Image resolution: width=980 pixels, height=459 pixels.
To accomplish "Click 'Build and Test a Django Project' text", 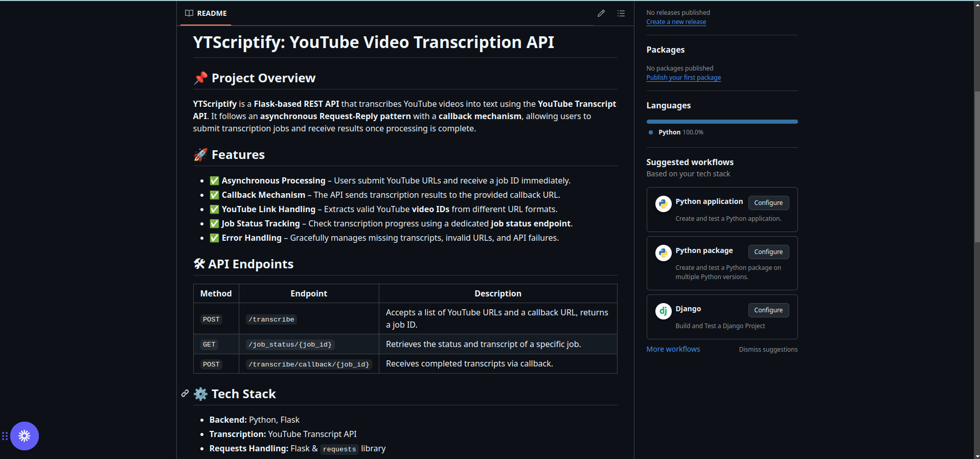I will coord(720,326).
